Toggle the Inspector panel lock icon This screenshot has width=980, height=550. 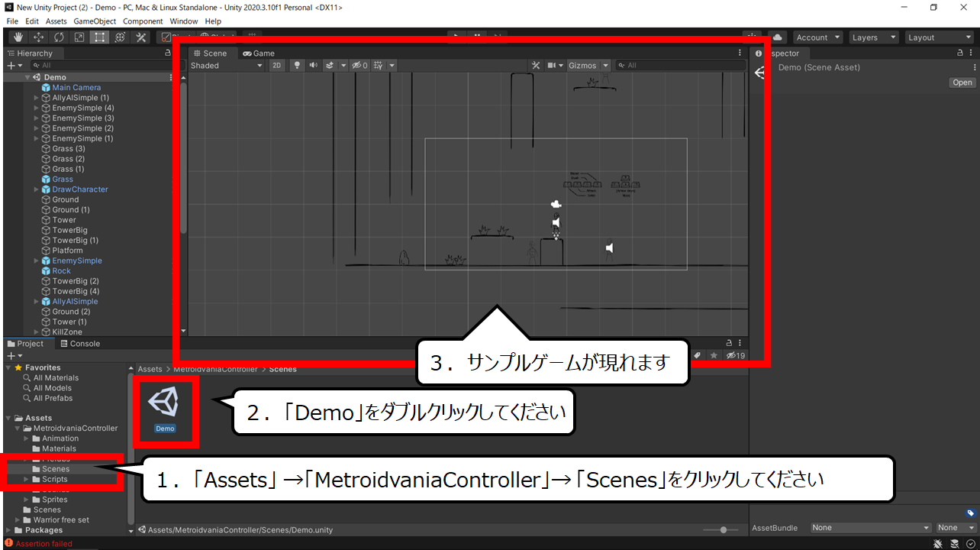tap(961, 53)
